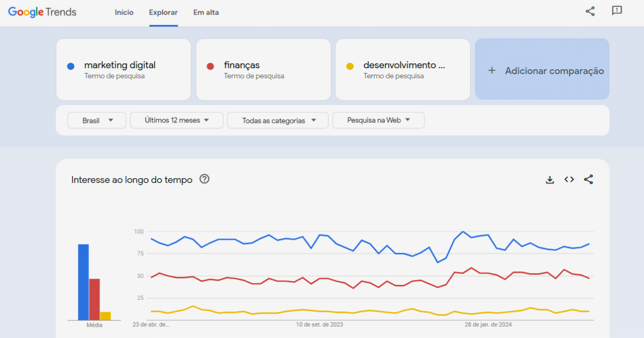This screenshot has height=338, width=644.
Task: Click the share icon in the top bar
Action: click(590, 11)
